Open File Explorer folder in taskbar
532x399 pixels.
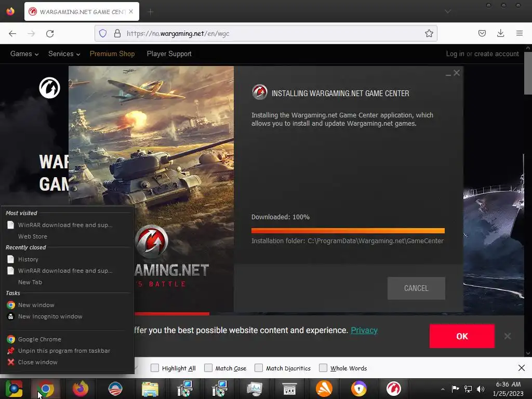(150, 389)
